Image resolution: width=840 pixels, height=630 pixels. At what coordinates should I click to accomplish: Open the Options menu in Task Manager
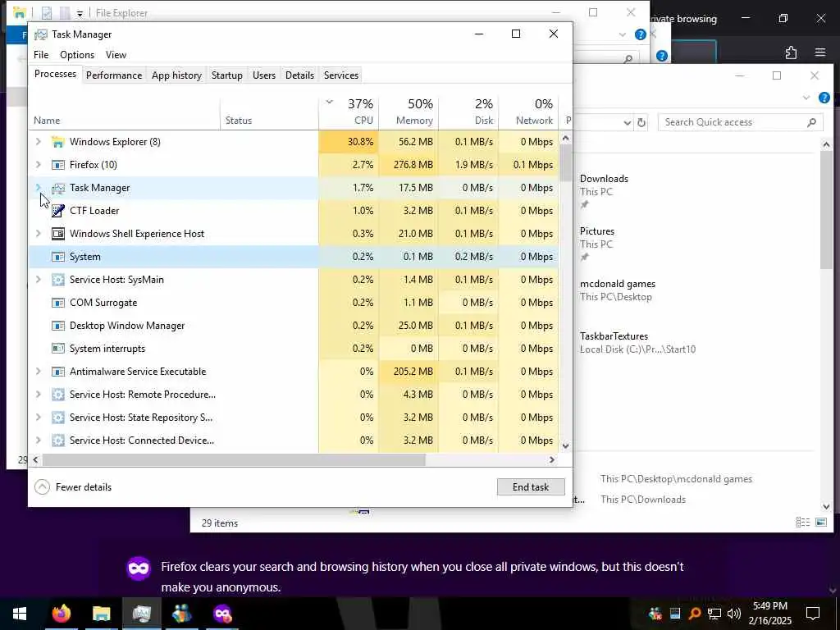point(77,55)
